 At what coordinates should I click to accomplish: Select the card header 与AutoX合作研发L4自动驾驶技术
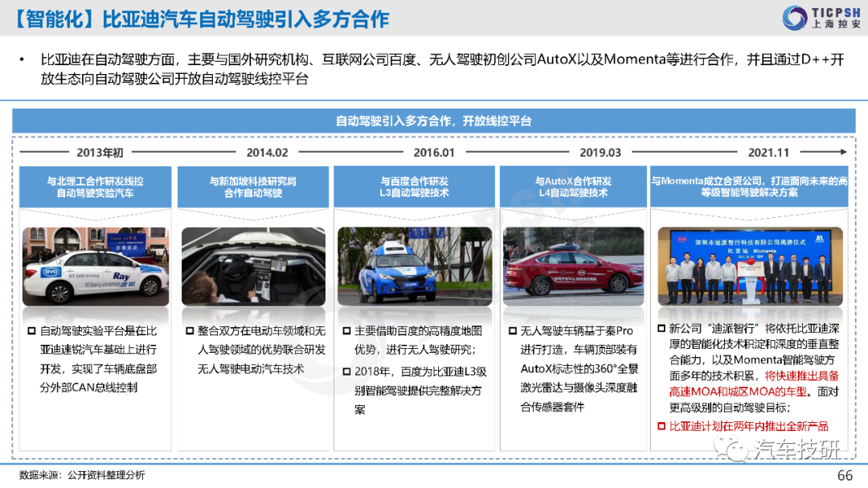click(573, 187)
